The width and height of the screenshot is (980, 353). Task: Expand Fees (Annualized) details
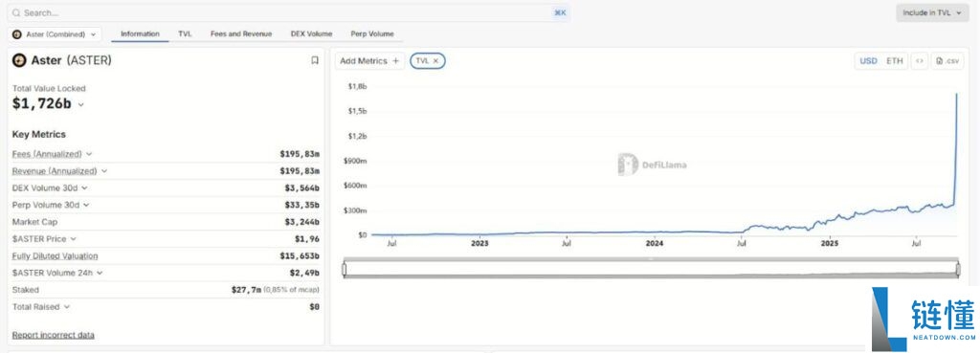pos(89,154)
